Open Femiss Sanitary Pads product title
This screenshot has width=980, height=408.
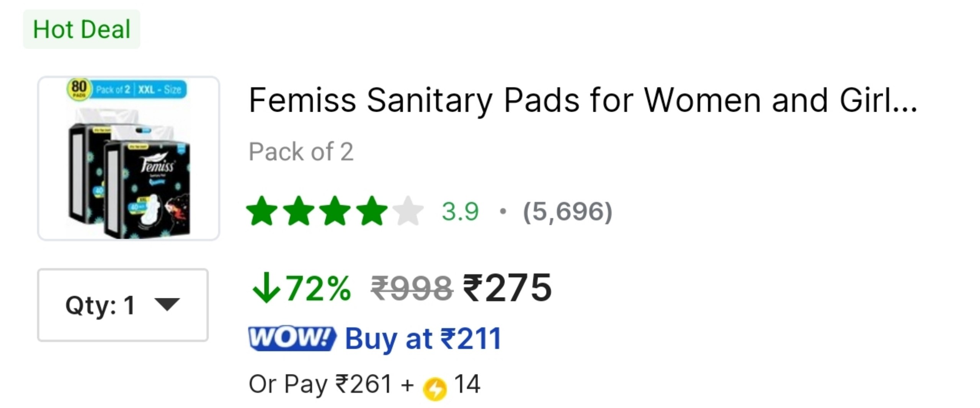583,100
